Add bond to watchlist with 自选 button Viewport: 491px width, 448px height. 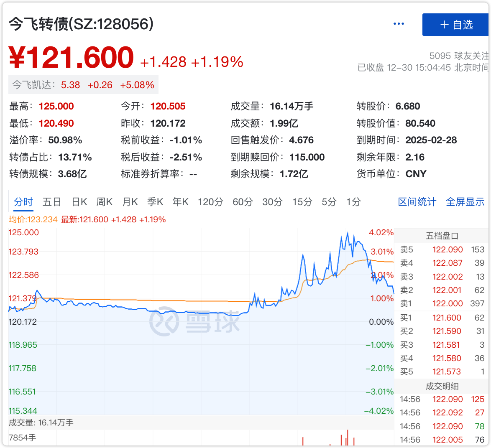456,25
